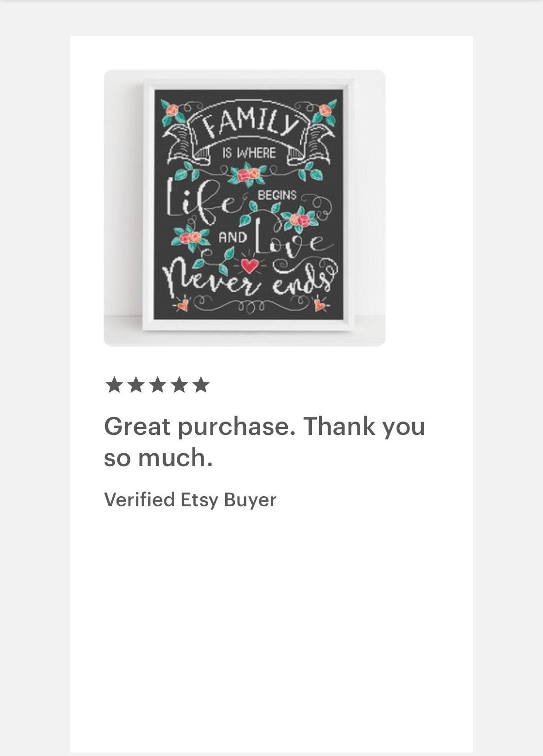The height and width of the screenshot is (756, 543).
Task: Click the 'IS WHERE' text in the artwork
Action: coord(249,153)
